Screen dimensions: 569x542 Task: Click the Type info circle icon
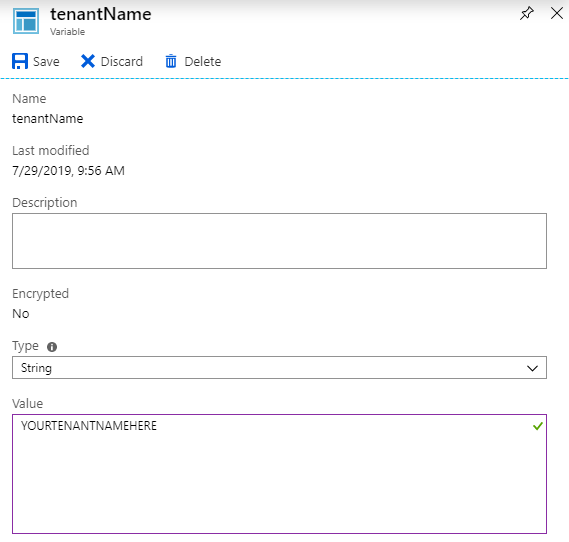[x=52, y=347]
